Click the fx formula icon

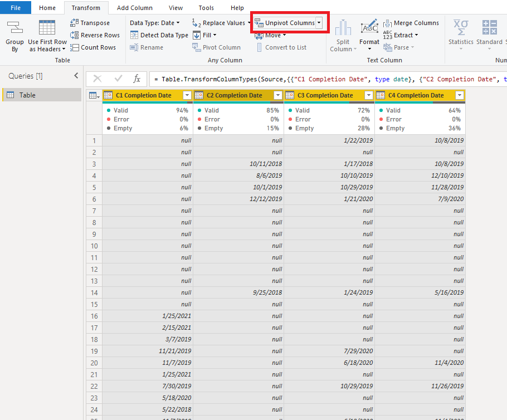point(136,79)
